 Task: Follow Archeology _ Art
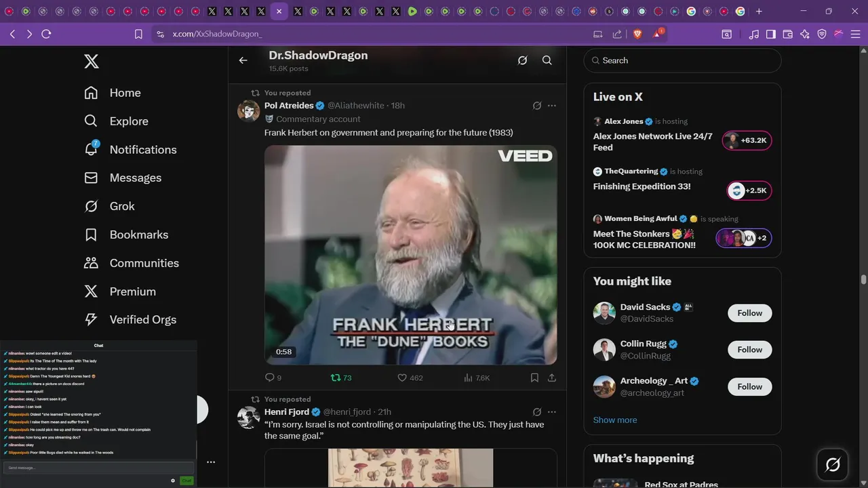(x=750, y=386)
